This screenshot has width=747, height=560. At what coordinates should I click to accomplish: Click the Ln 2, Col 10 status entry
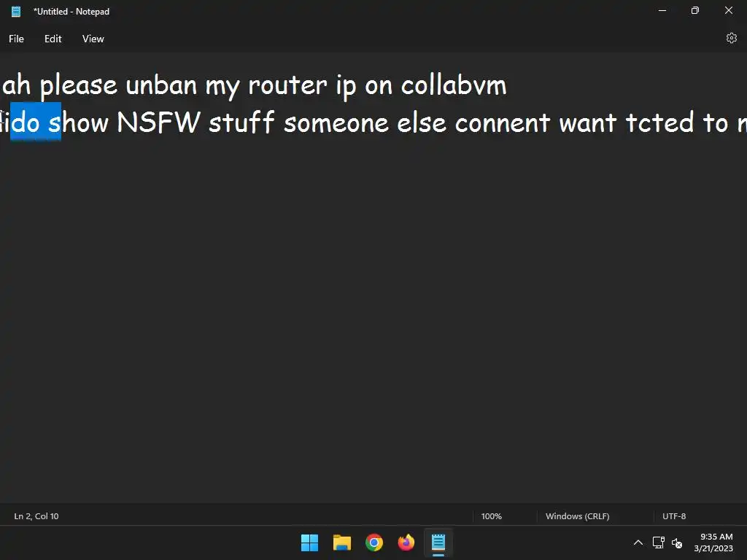36,516
